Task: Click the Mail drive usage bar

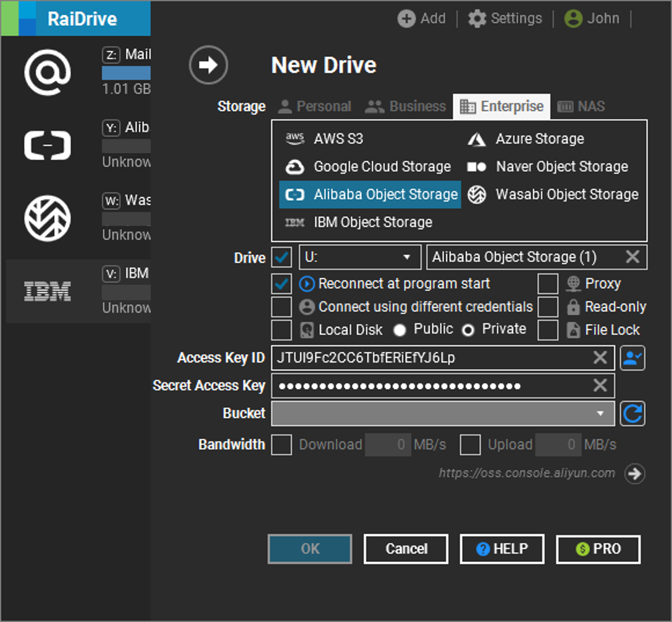Action: point(127,73)
